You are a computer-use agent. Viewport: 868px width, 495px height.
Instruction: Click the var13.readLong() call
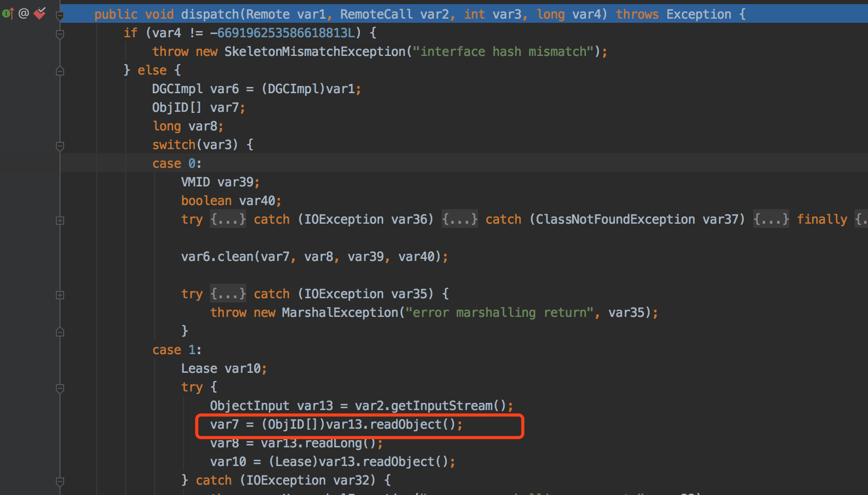point(318,443)
